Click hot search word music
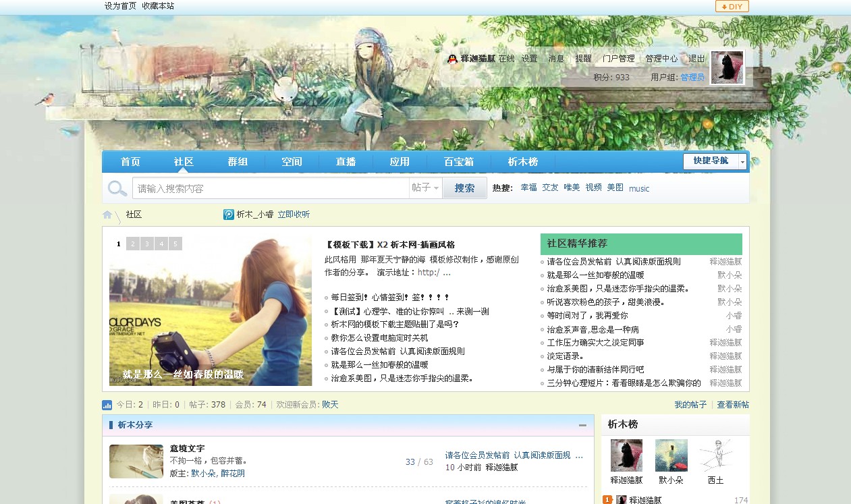 (x=639, y=189)
